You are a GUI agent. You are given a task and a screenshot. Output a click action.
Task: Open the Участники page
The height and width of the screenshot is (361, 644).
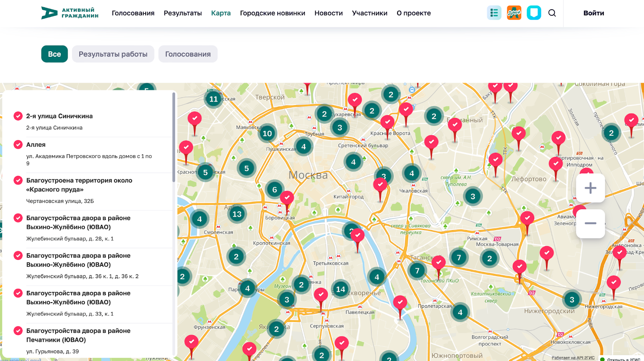(x=369, y=13)
